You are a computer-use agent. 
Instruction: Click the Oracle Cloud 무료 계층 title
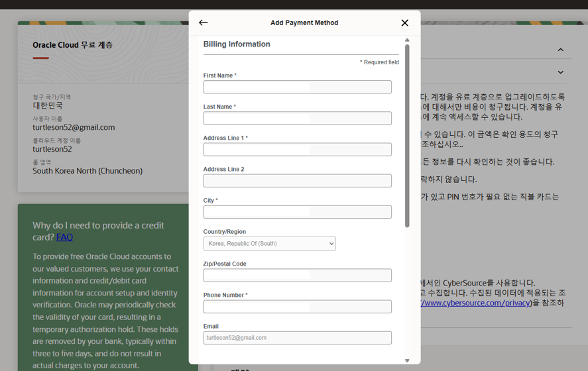pyautogui.click(x=72, y=45)
